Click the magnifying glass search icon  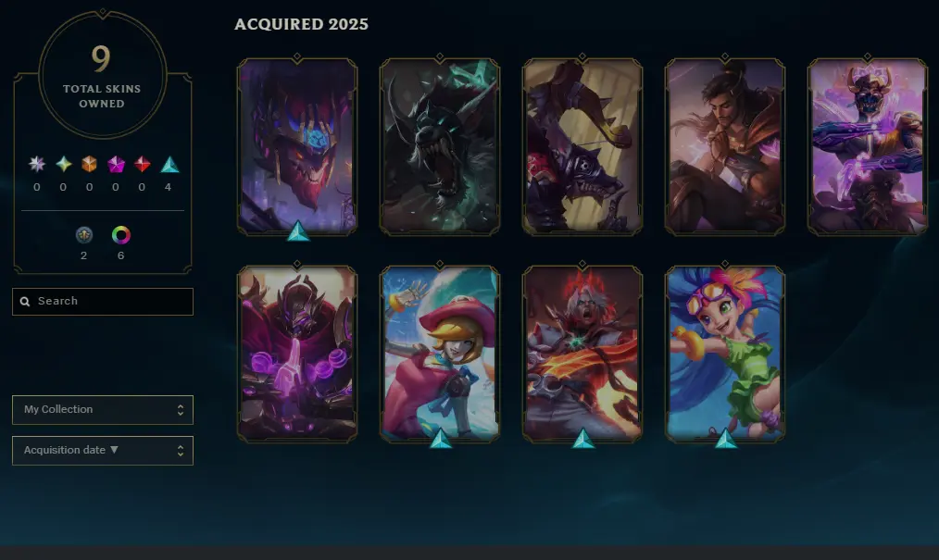click(25, 302)
